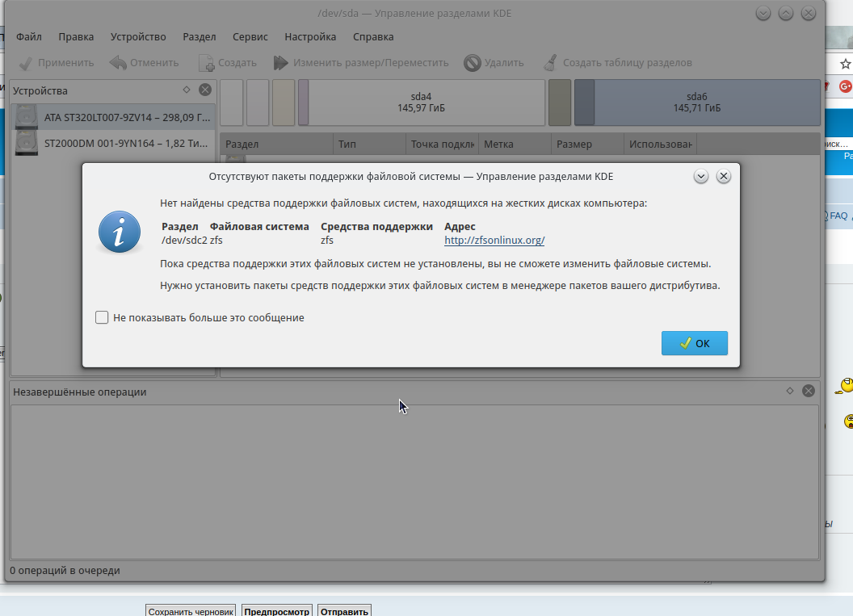The height and width of the screenshot is (616, 853).
Task: Click the main window up-chevron title button
Action: click(x=785, y=13)
